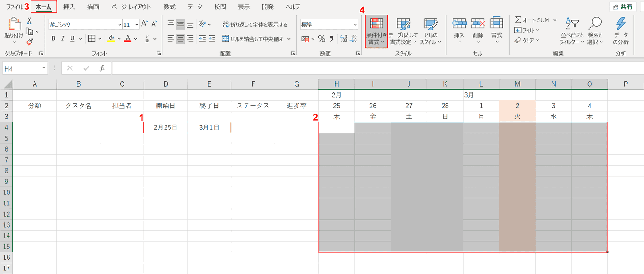The image size is (644, 274).
Task: Toggle Bold formatting
Action: point(54,38)
